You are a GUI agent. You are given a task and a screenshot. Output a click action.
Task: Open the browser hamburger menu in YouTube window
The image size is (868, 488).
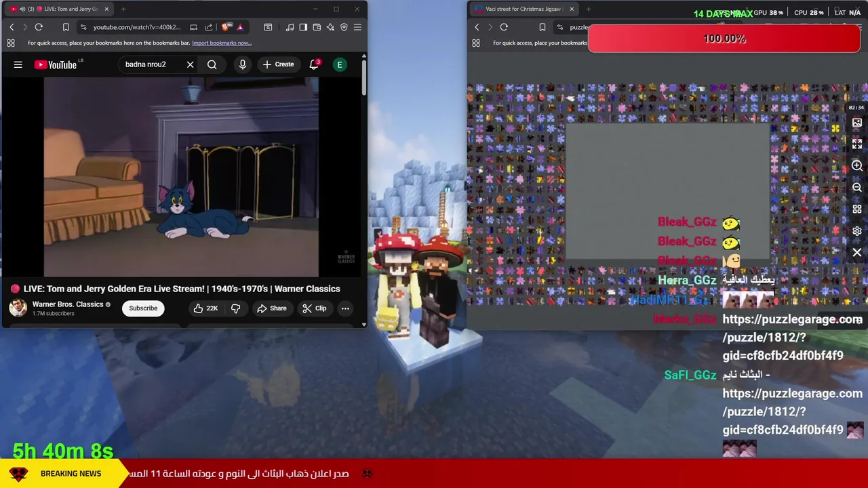pyautogui.click(x=357, y=27)
